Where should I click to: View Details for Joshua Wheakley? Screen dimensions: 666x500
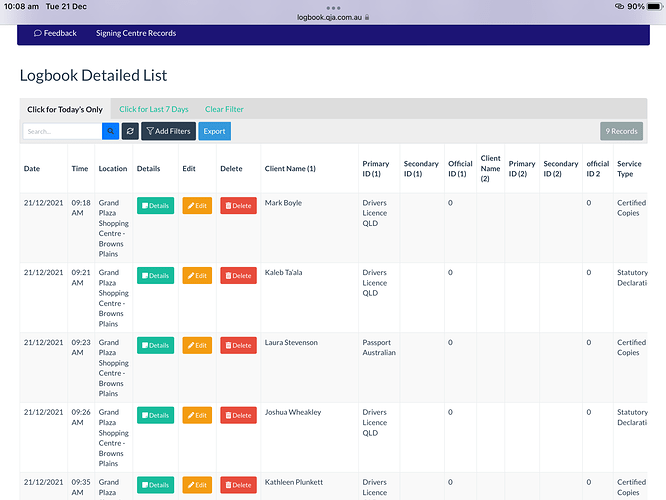click(x=155, y=415)
